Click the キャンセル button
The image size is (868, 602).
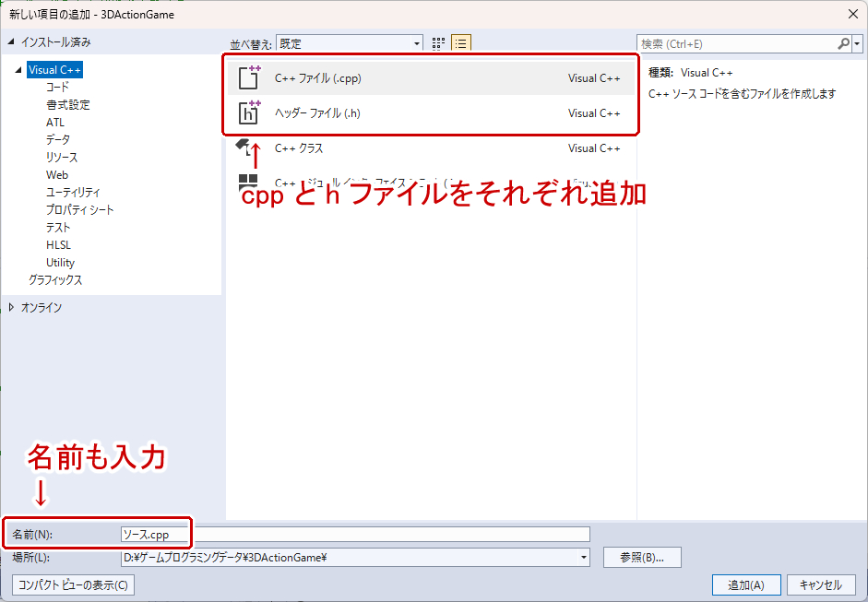pos(821,584)
